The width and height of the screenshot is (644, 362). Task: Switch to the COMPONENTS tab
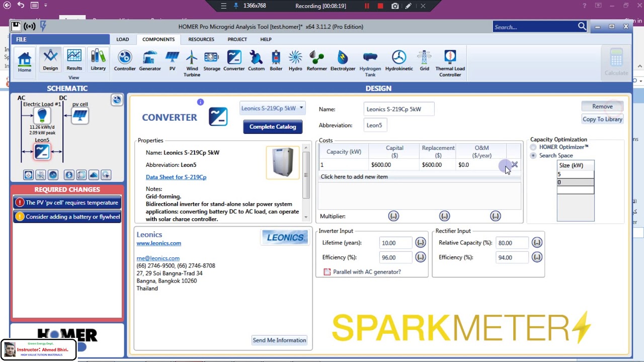pos(158,39)
